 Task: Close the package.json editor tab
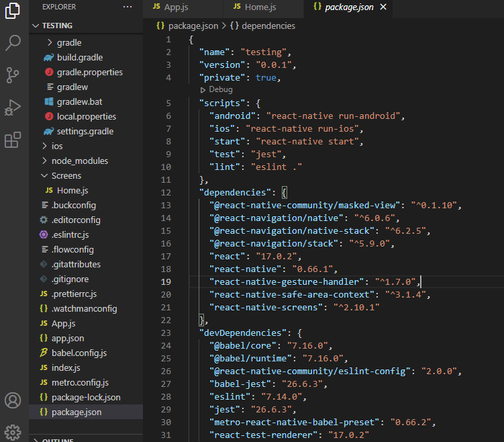[x=383, y=7]
